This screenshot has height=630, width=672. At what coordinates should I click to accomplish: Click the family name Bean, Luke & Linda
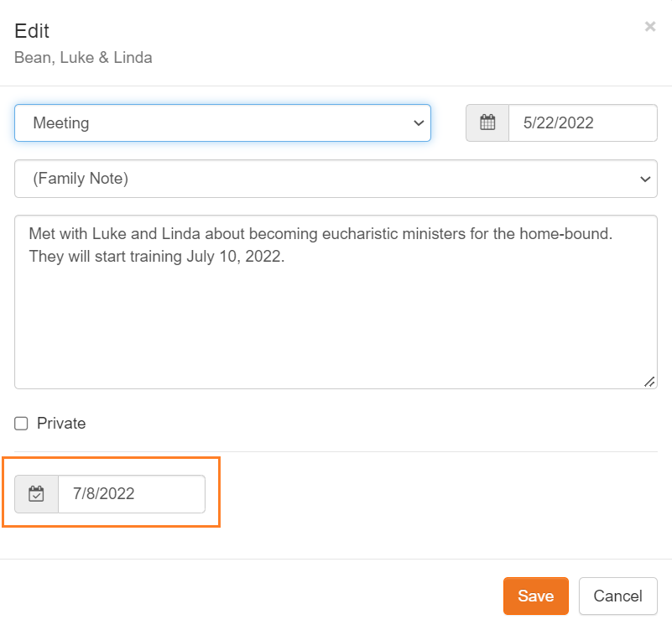coord(83,58)
